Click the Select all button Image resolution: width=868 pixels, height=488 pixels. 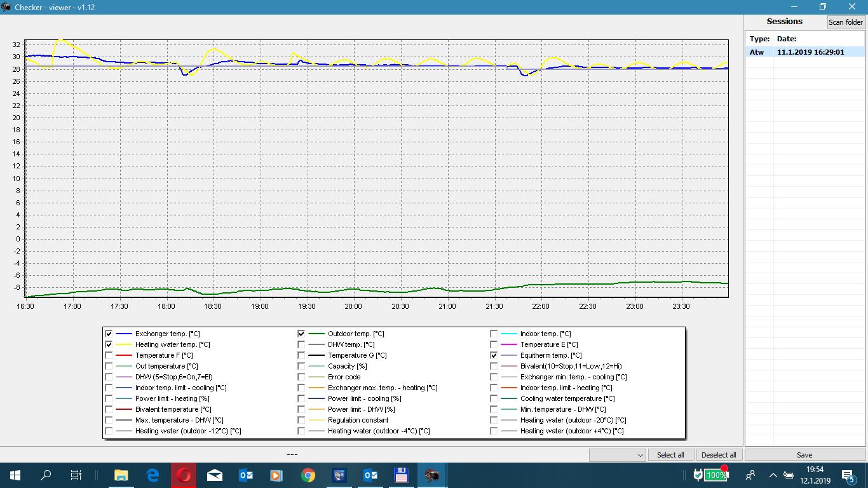(670, 455)
